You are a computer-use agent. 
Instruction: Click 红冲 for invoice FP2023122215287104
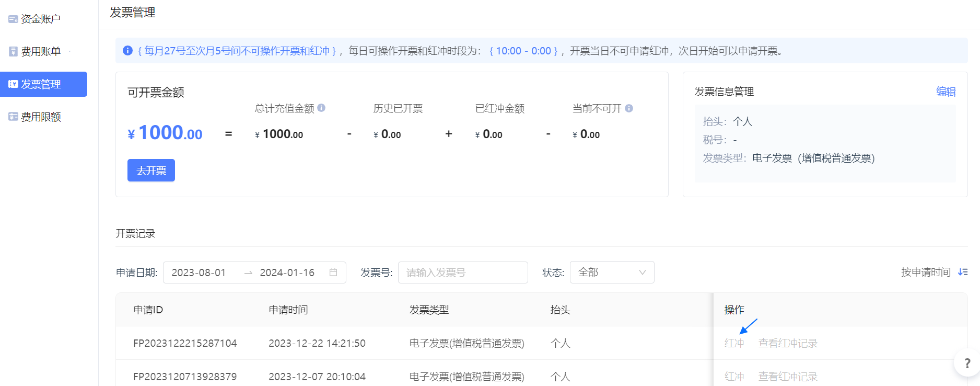click(x=734, y=343)
